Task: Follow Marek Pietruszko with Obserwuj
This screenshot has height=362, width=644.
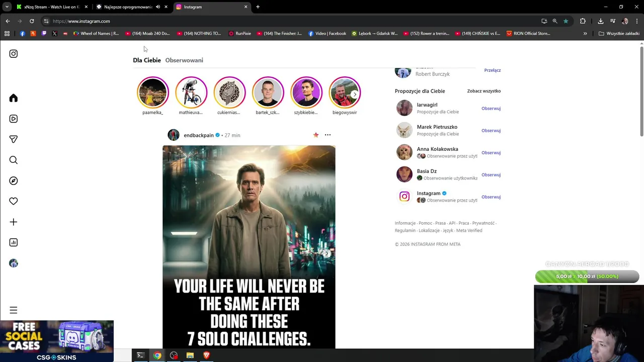Action: click(491, 131)
